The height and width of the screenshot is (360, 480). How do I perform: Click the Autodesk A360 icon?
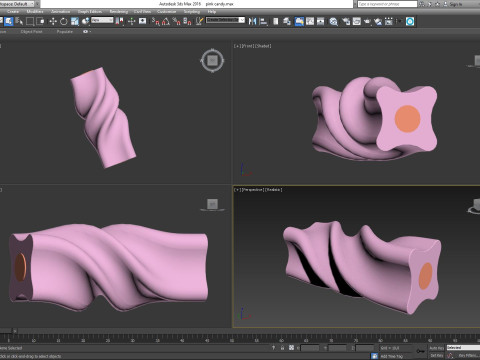point(410,21)
